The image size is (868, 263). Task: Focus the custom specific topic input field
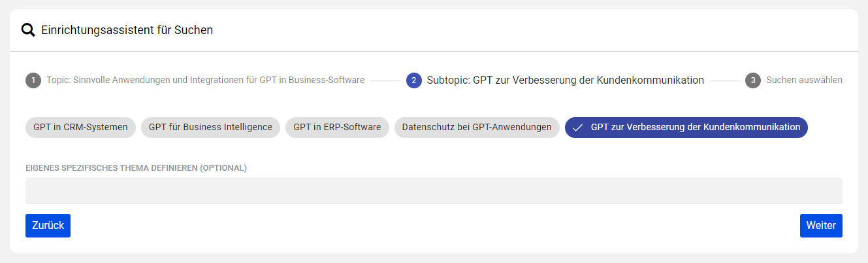point(434,190)
